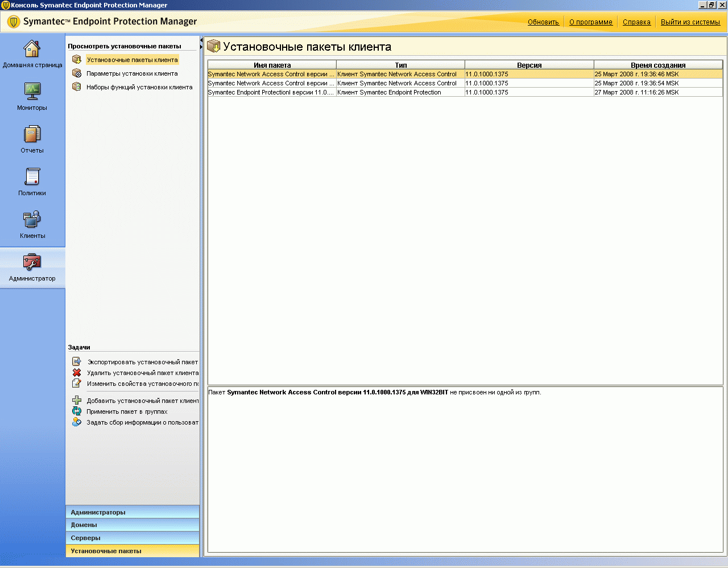Click the Клиент Symantec Endpoint Protection type cell
Viewport: 728px width, 568px height.
pos(400,92)
